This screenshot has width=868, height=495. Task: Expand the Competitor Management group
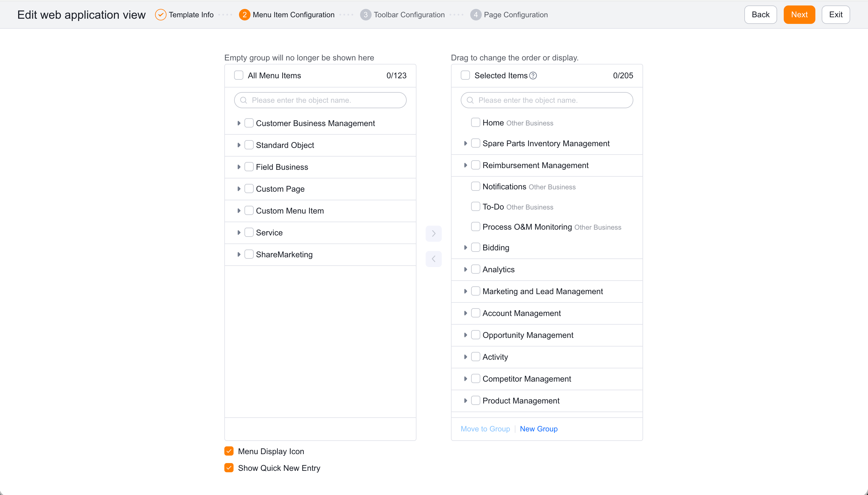(465, 379)
